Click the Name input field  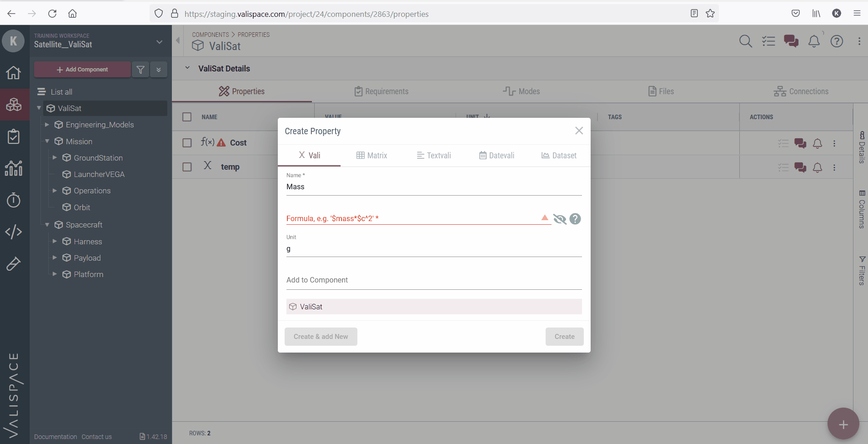434,187
